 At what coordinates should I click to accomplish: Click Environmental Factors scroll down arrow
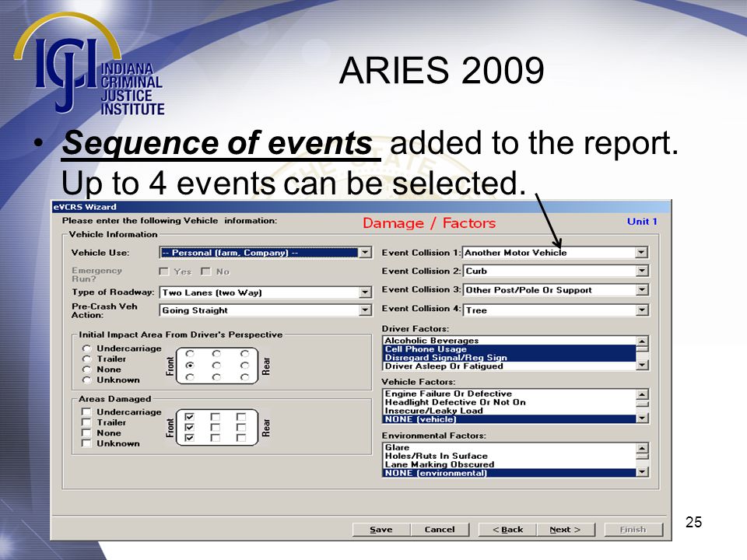coord(642,472)
